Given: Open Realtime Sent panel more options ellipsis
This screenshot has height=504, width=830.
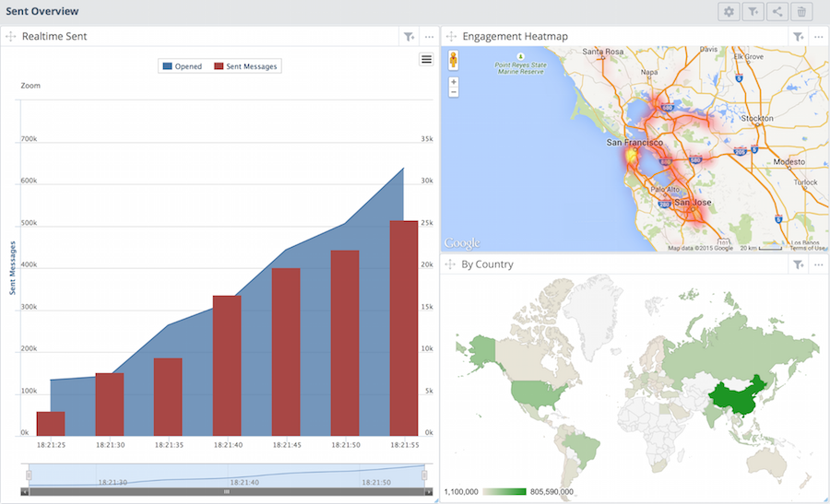Looking at the screenshot, I should (x=429, y=37).
